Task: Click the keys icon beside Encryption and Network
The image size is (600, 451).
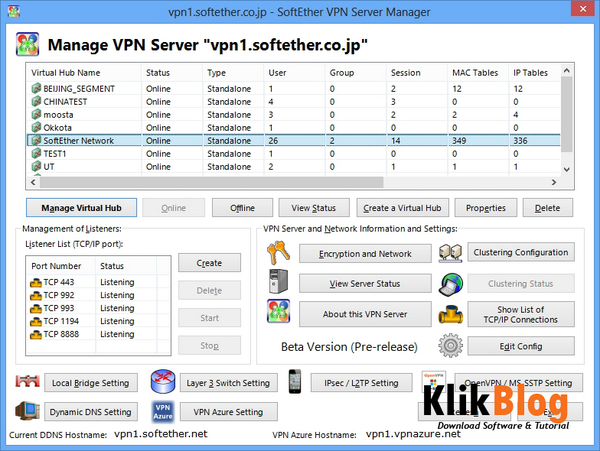Action: pyautogui.click(x=278, y=252)
